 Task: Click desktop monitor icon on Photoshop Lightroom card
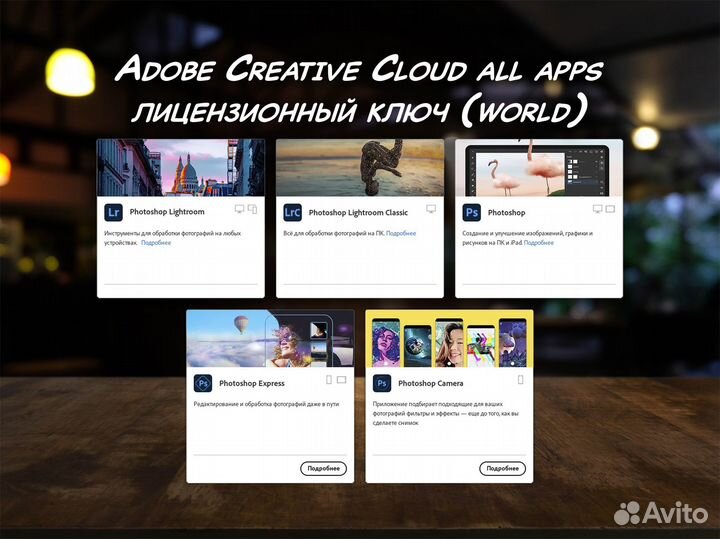239,209
